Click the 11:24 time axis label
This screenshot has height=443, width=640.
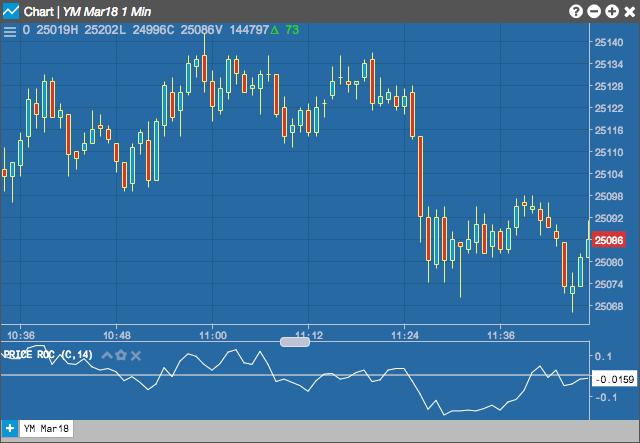coord(405,336)
